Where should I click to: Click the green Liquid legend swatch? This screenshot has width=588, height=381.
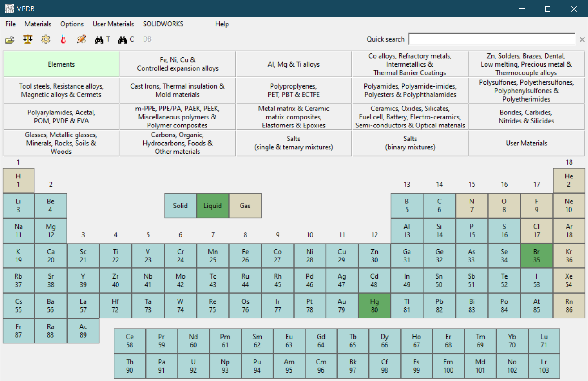213,206
